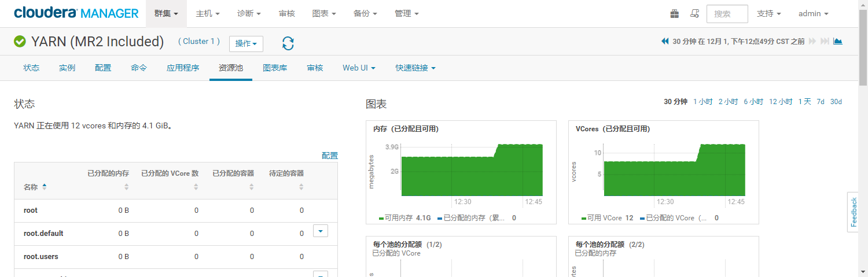This screenshot has width=868, height=277.
Task: Switch to the 实例 tab
Action: pos(67,68)
